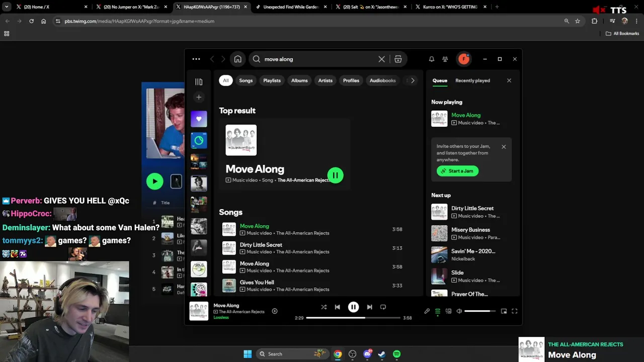The width and height of the screenshot is (644, 362).
Task: Open the miniplayer icon
Action: click(504, 311)
